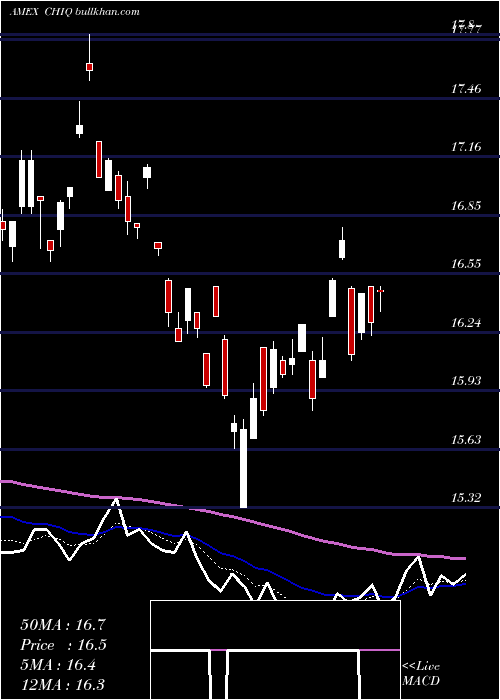Select the 17.16 price axis label
This screenshot has height=700, width=500.
466,146
